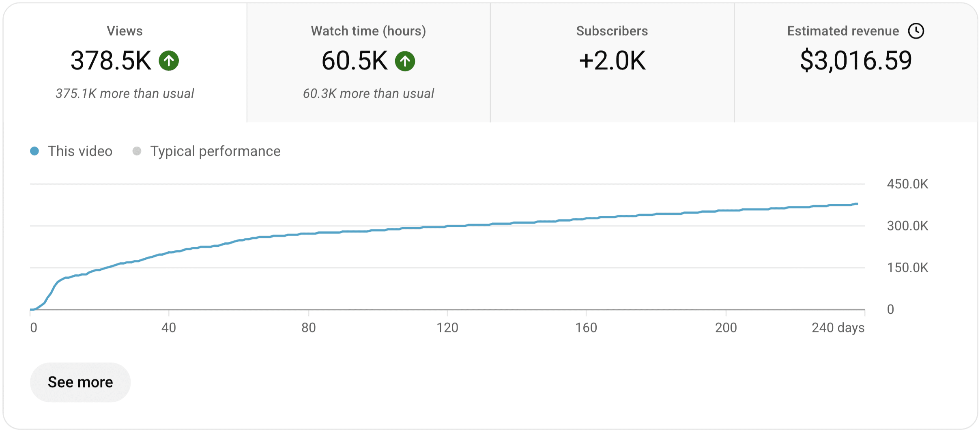Toggle the Typical performance legend label
The height and width of the screenshot is (431, 980).
click(215, 151)
